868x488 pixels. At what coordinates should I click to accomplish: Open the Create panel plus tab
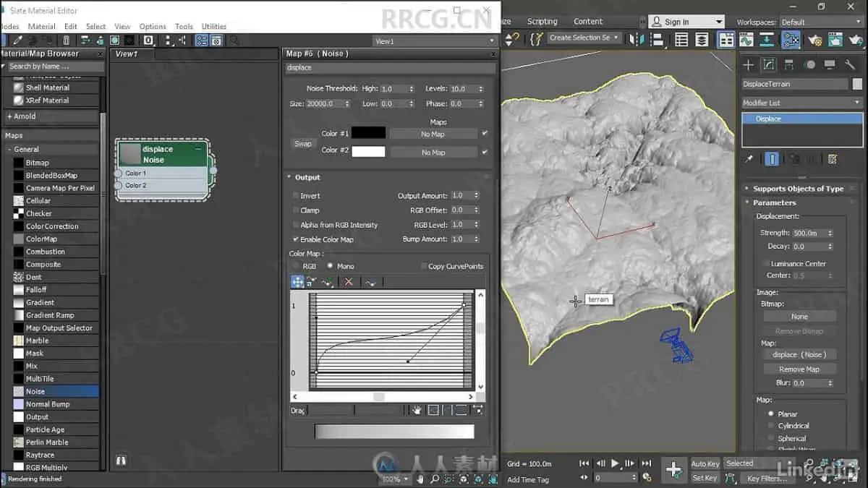point(749,65)
